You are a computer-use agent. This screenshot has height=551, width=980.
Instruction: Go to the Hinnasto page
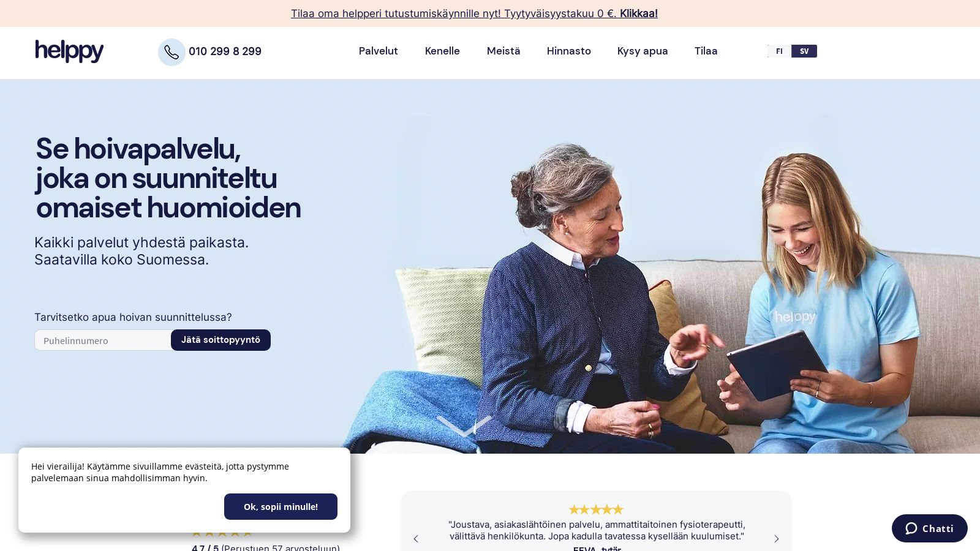coord(568,51)
